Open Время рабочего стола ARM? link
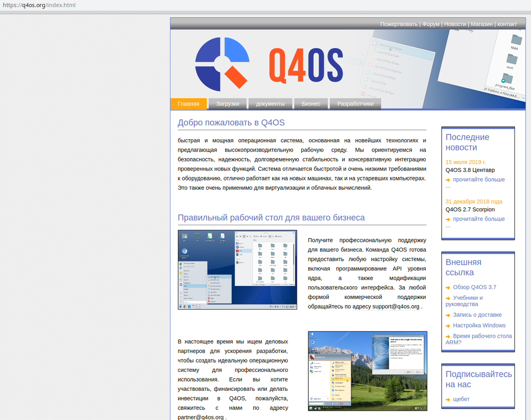The height and width of the screenshot is (420, 531). click(x=479, y=339)
